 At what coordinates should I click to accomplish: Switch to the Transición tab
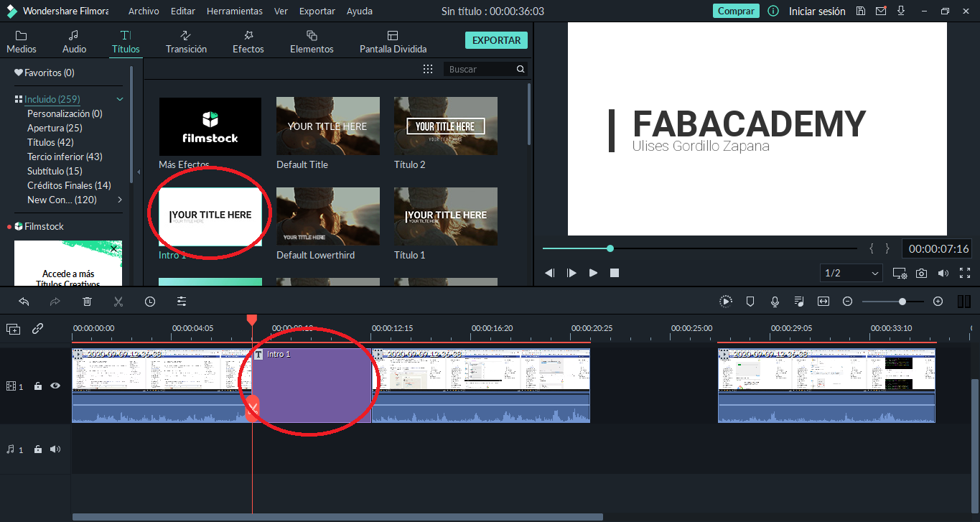point(186,42)
